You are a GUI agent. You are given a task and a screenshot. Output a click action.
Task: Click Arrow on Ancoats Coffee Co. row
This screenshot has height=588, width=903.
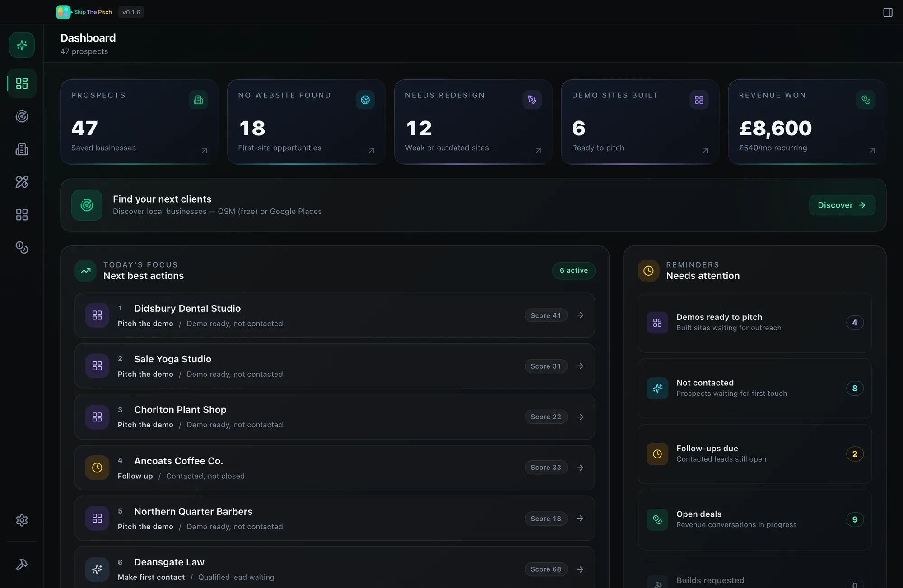(580, 468)
